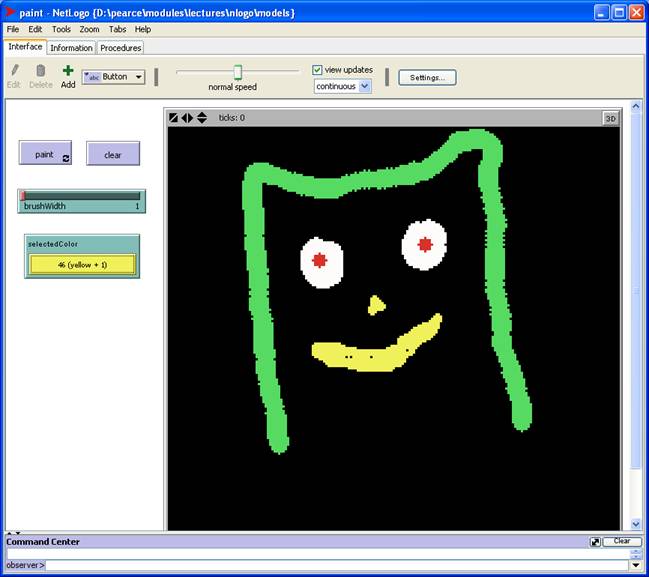This screenshot has width=649, height=577.
Task: Switch to the Information tab
Action: (x=71, y=48)
